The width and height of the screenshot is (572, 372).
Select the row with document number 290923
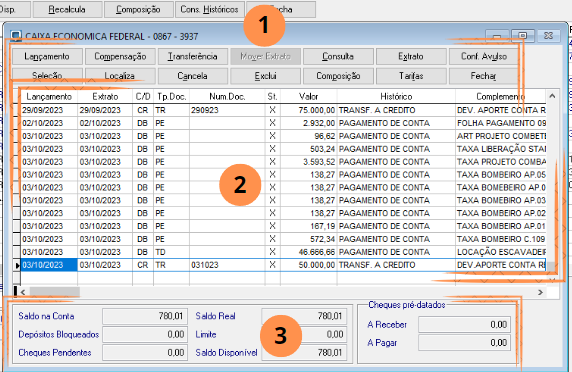click(x=283, y=110)
